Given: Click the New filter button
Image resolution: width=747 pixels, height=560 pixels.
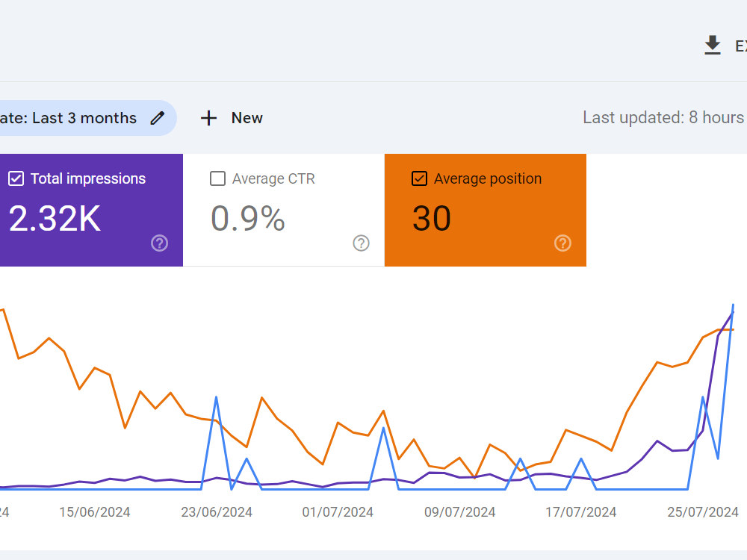Looking at the screenshot, I should click(x=232, y=118).
